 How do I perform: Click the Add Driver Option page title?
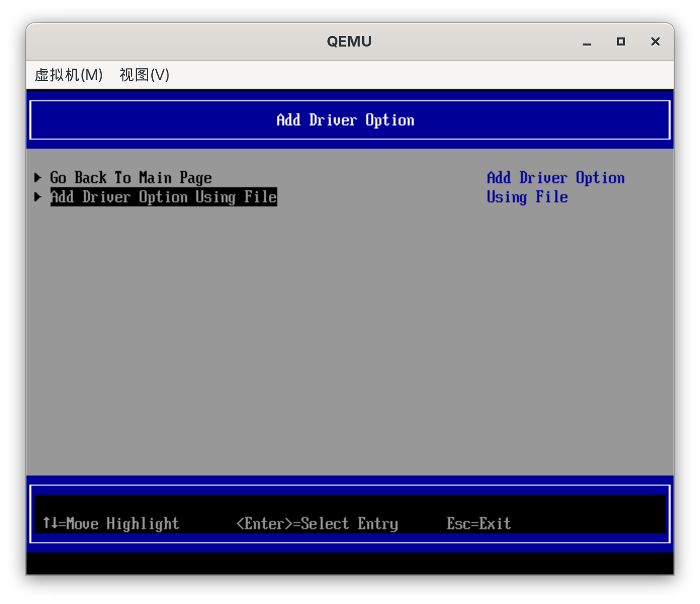(345, 120)
